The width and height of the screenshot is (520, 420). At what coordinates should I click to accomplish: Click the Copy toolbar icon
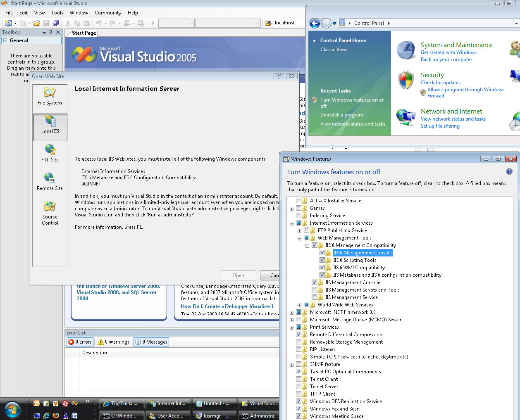click(77, 23)
